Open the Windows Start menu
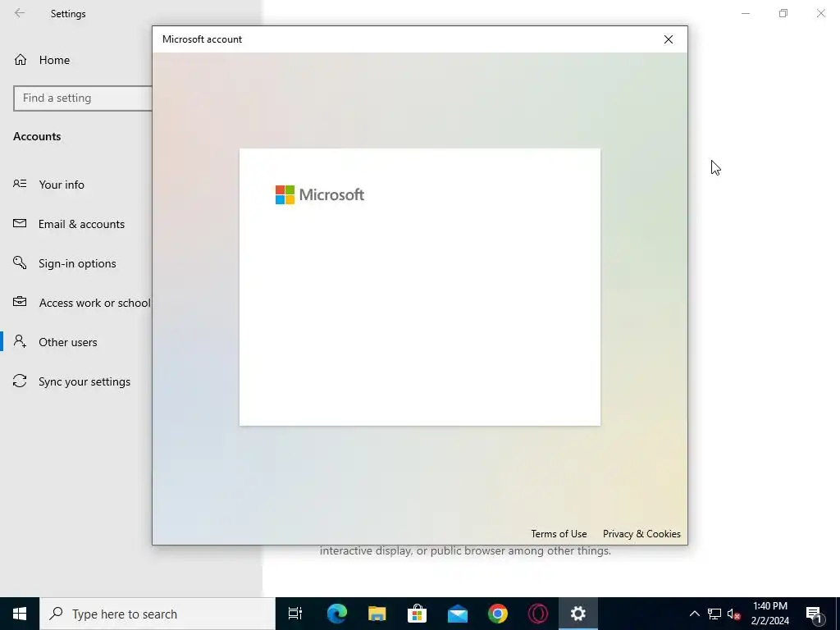 pos(20,614)
